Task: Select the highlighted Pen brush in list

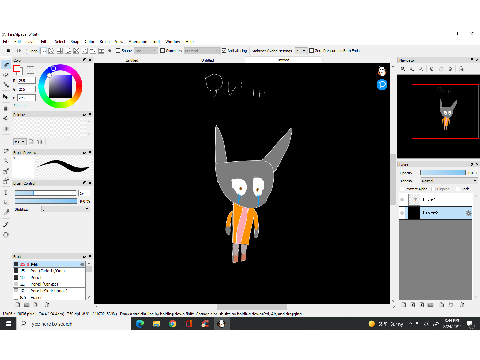Action: [49, 264]
